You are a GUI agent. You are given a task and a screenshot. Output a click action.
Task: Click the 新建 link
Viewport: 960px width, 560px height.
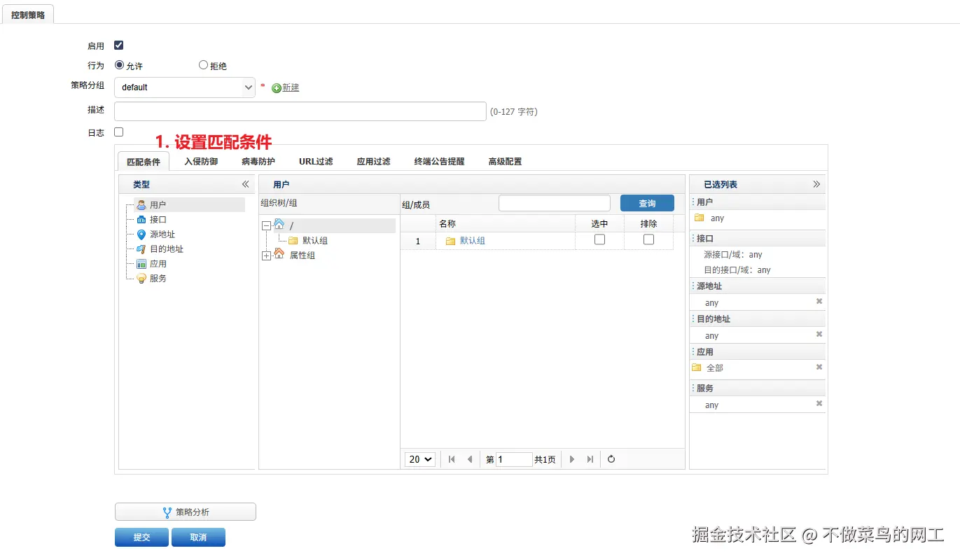[x=291, y=87]
